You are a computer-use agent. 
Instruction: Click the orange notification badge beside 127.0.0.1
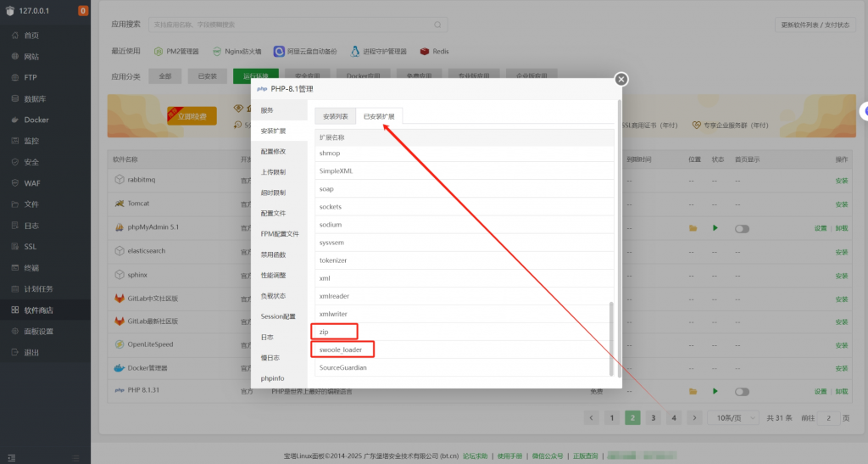coord(83,10)
